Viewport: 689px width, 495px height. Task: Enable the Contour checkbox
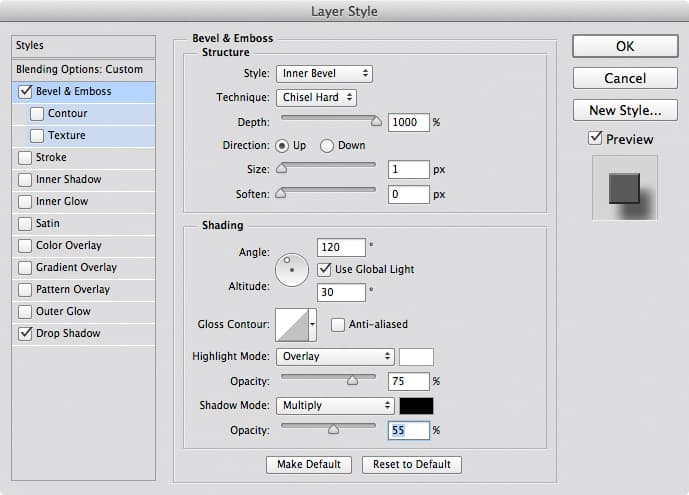[37, 114]
